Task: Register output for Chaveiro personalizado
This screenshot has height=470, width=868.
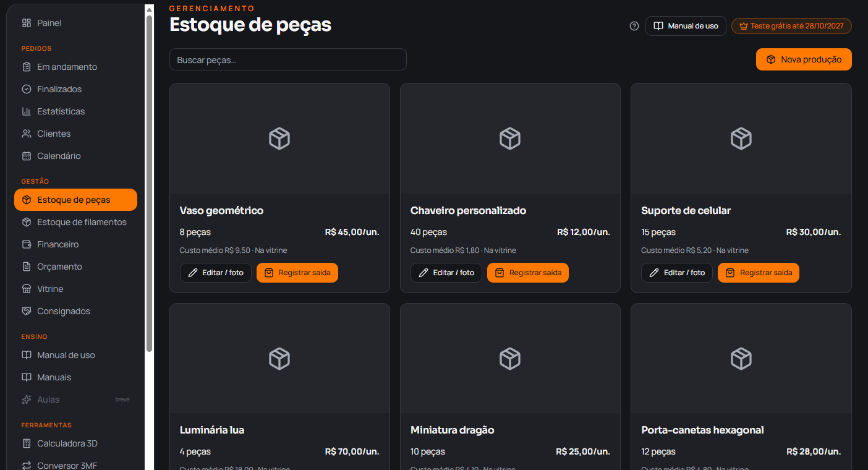Action: [528, 273]
